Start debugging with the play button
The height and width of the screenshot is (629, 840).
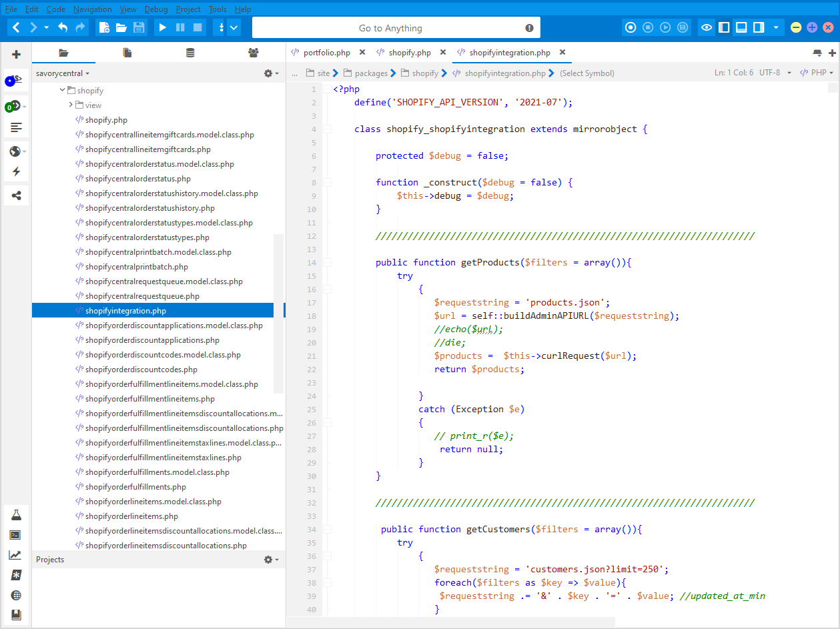[162, 27]
